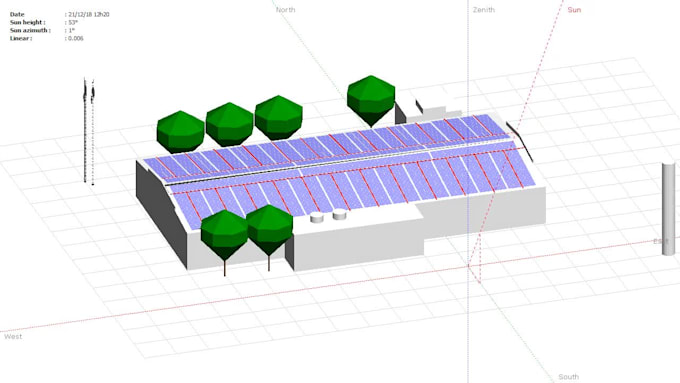Select the tall gray cylinder near East

point(668,209)
